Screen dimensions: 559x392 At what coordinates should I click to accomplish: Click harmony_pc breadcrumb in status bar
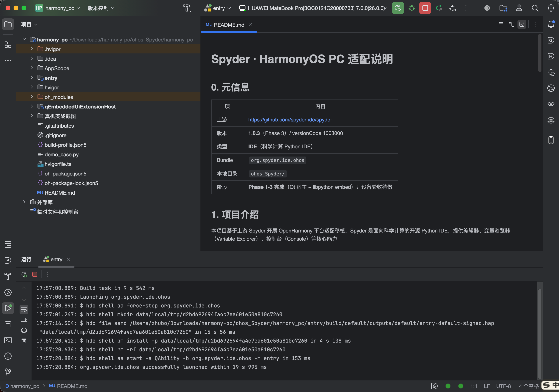click(22, 386)
